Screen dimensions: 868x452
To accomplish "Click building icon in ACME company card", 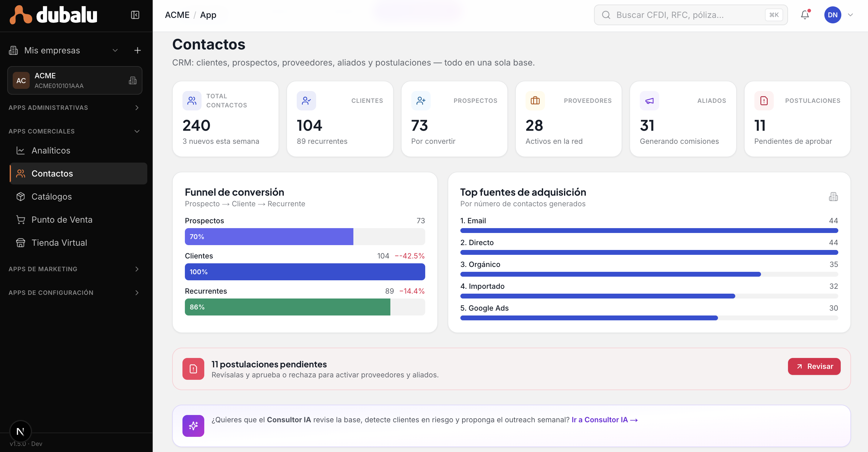I will [x=133, y=80].
